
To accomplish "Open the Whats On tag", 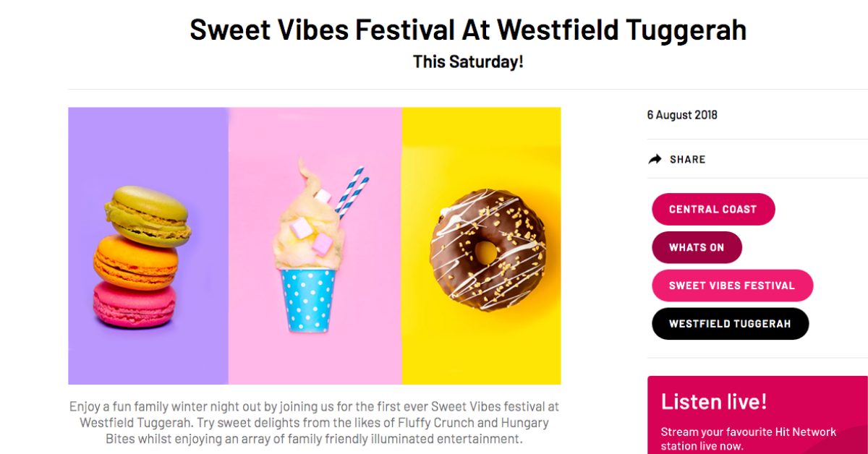I will pyautogui.click(x=697, y=247).
